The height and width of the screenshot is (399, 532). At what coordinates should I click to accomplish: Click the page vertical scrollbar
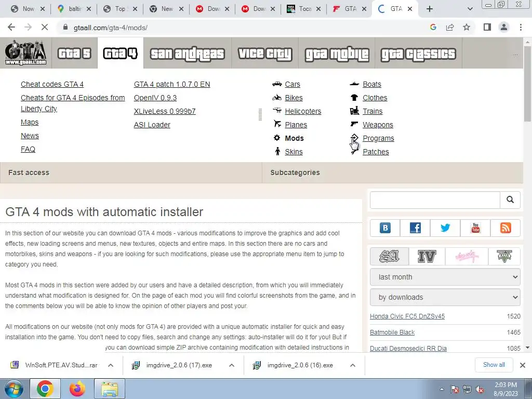click(527, 84)
